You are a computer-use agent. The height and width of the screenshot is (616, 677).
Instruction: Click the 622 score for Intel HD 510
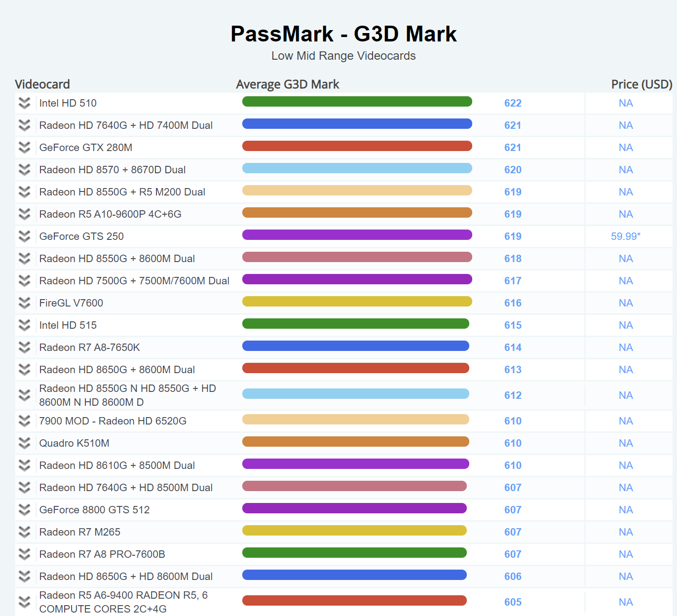tap(513, 103)
